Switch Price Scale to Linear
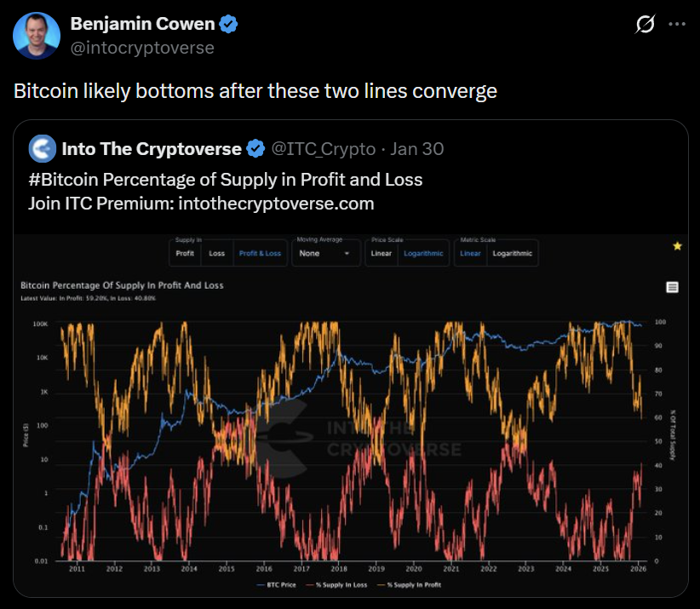The image size is (700, 609). (381, 253)
